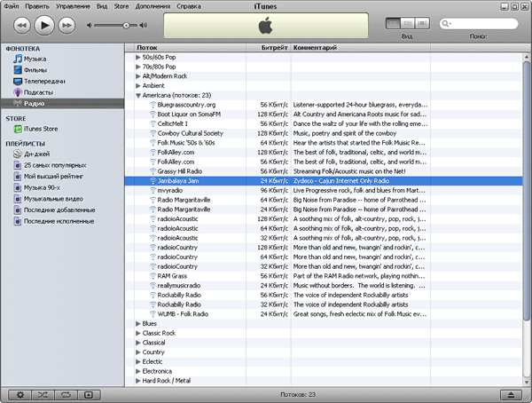
Task: Expand the 50s/60s Pop category
Action: coord(138,57)
